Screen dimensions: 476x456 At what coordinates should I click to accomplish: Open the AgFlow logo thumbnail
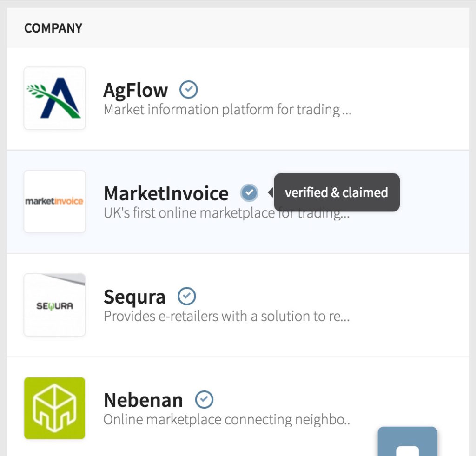tap(54, 98)
